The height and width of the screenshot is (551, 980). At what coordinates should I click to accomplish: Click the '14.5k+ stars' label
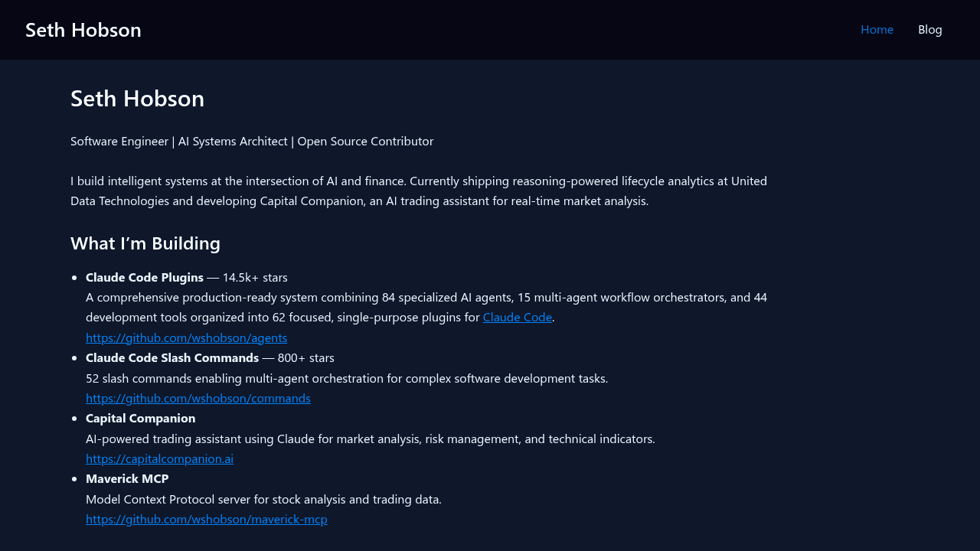254,277
